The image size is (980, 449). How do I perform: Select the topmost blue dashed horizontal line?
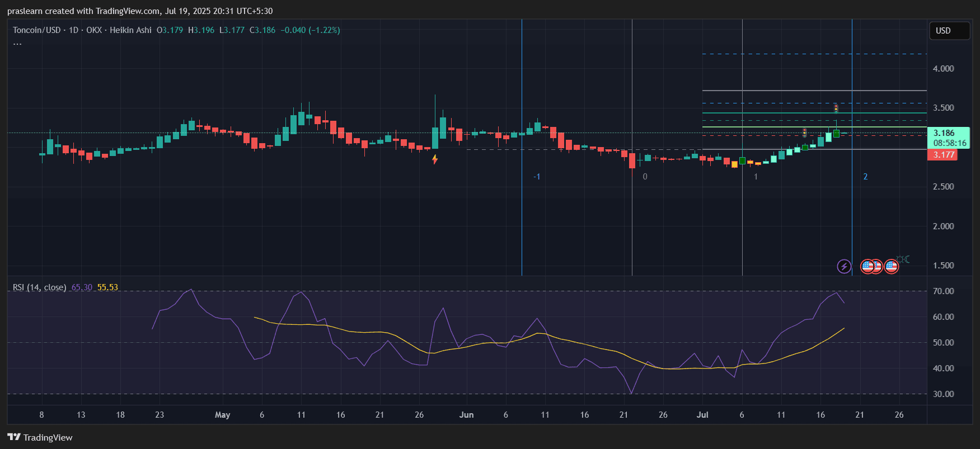[814, 54]
